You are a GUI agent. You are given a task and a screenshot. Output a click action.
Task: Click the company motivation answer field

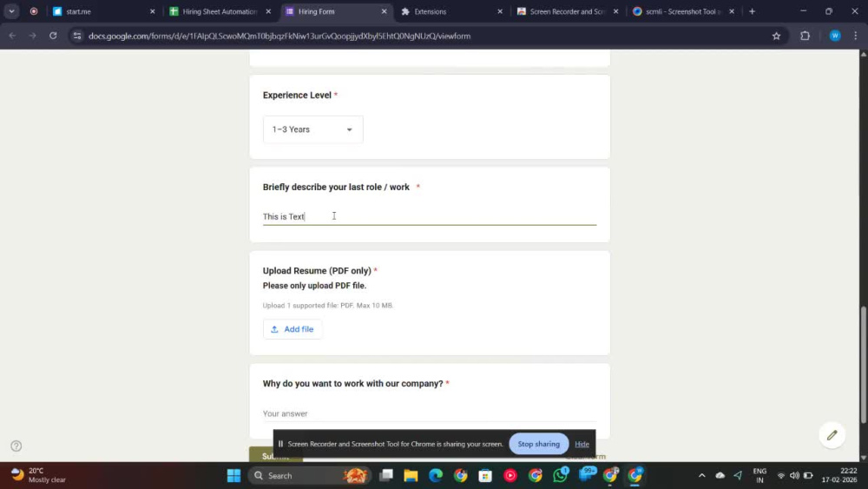pos(429,413)
